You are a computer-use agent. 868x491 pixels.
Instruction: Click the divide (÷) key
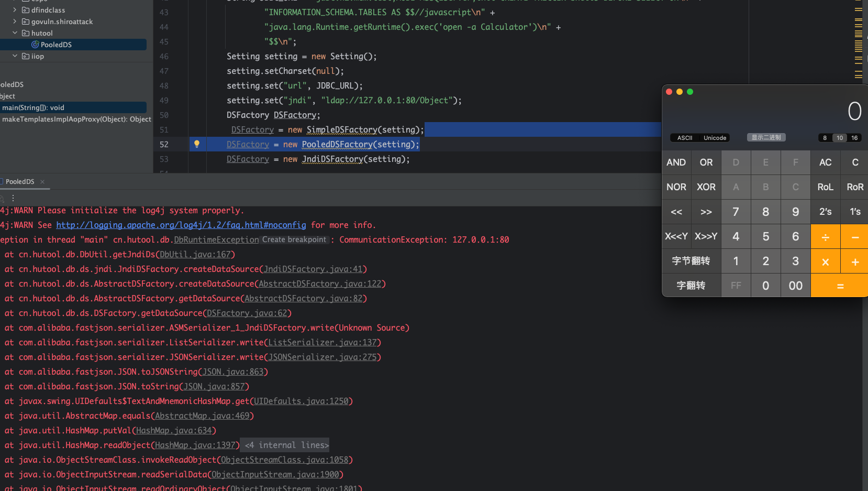click(x=826, y=237)
